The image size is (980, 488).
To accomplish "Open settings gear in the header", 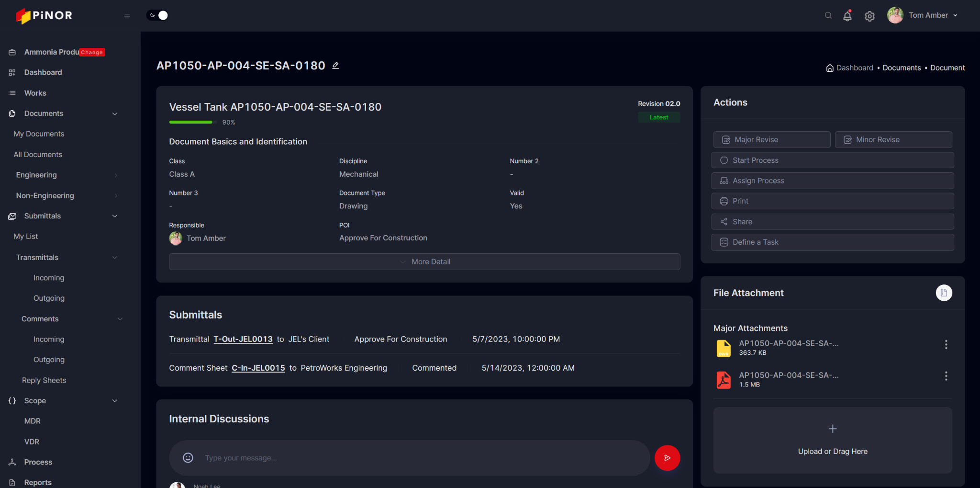I will [x=870, y=16].
